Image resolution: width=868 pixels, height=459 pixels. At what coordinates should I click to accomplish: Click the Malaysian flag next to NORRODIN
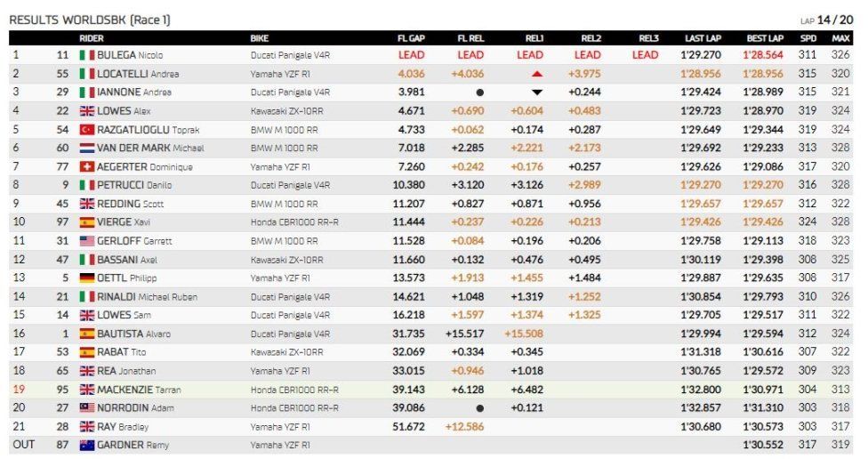(87, 408)
